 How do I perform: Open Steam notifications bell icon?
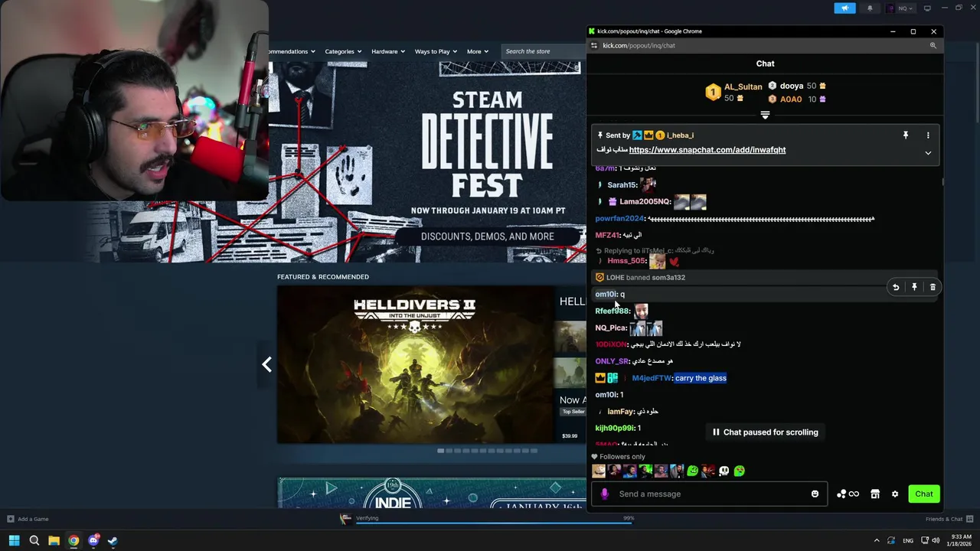(870, 8)
